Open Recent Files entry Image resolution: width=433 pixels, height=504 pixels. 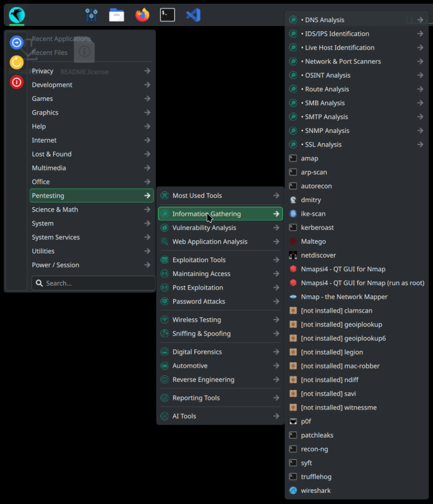[92, 52]
